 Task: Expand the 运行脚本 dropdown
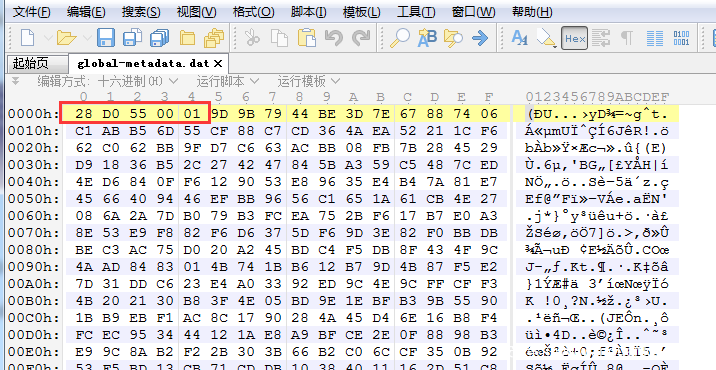pyautogui.click(x=227, y=82)
